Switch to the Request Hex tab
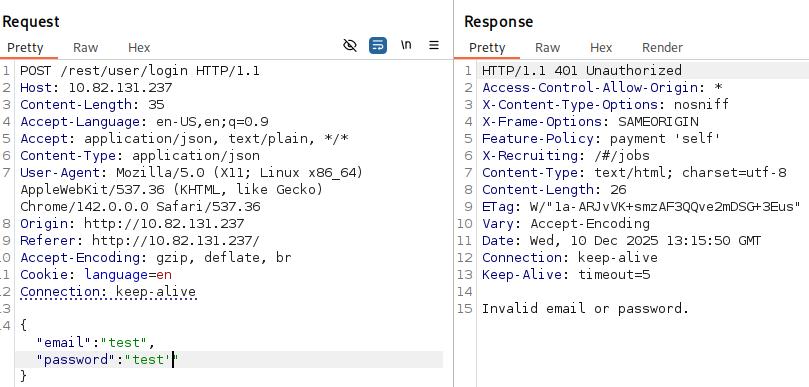 click(139, 47)
